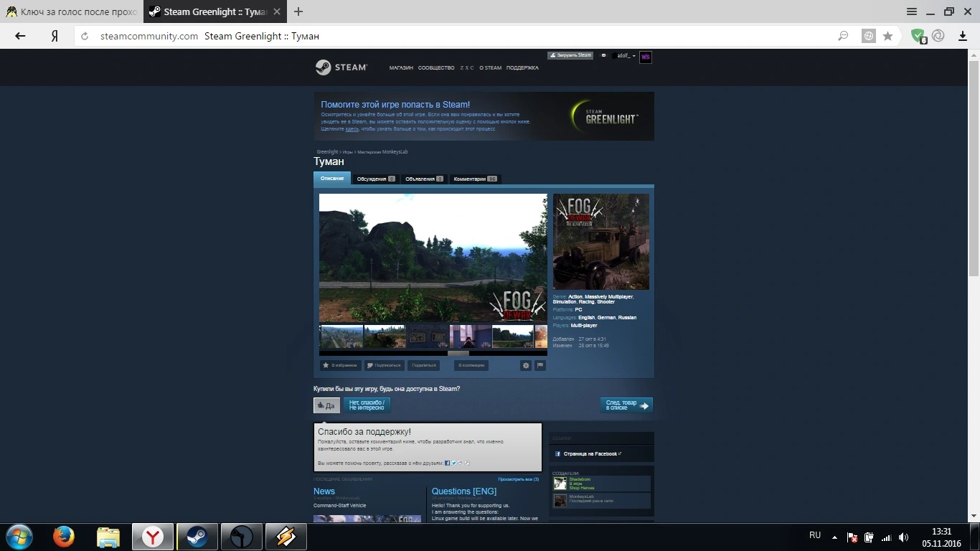Open the browser hamburger menu
The image size is (980, 551).
[911, 11]
